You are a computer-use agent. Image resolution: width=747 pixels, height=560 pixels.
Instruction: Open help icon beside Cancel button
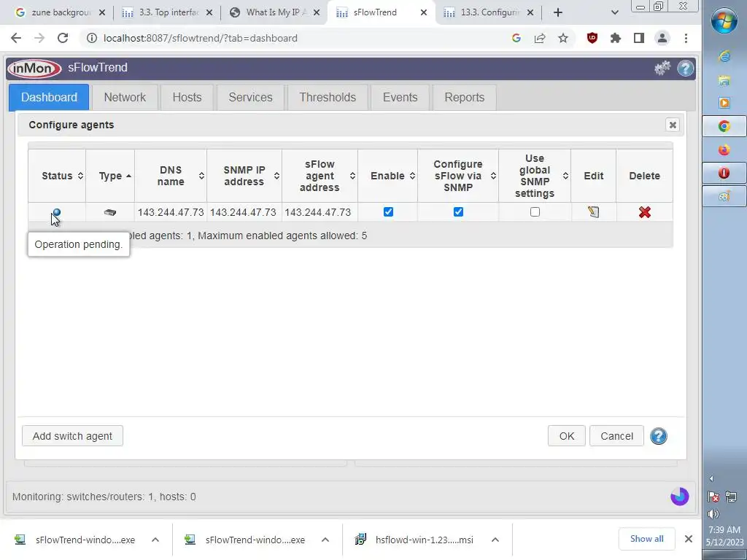(x=659, y=436)
